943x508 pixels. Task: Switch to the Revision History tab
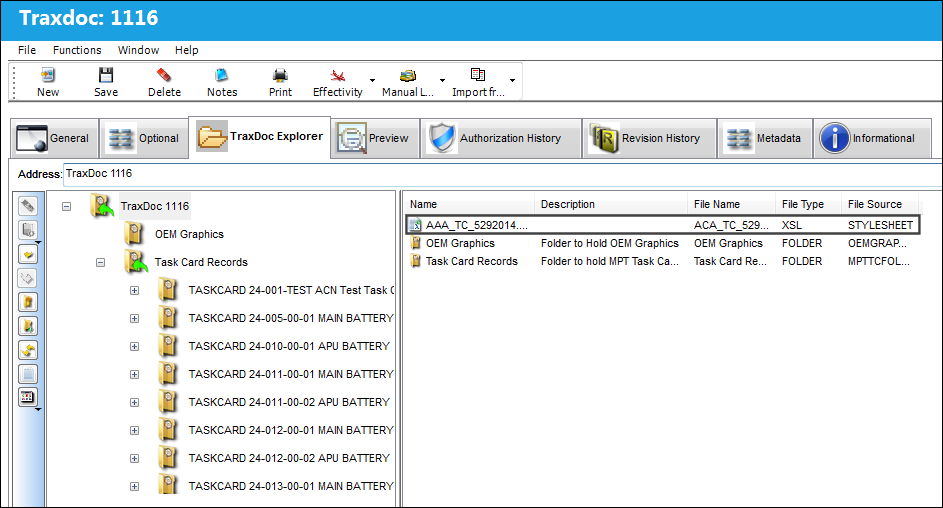tap(649, 138)
